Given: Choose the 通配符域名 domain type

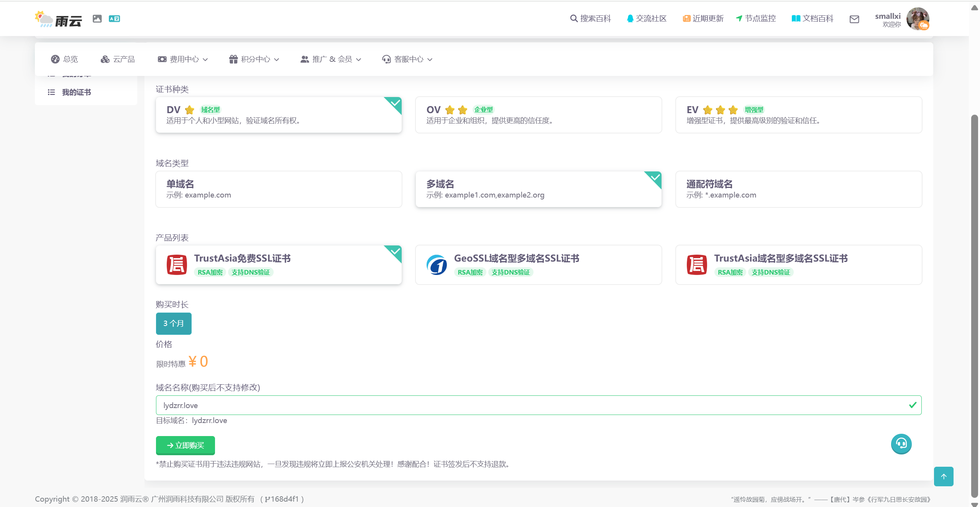Looking at the screenshot, I should [x=798, y=189].
